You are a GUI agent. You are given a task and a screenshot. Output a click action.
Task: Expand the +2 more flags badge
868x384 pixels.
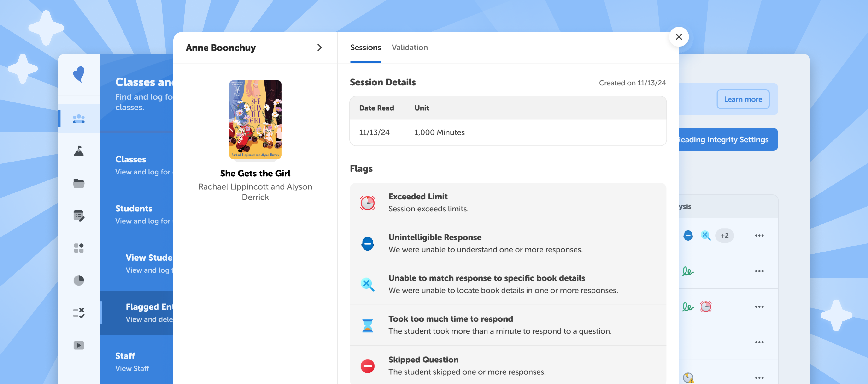tap(724, 236)
